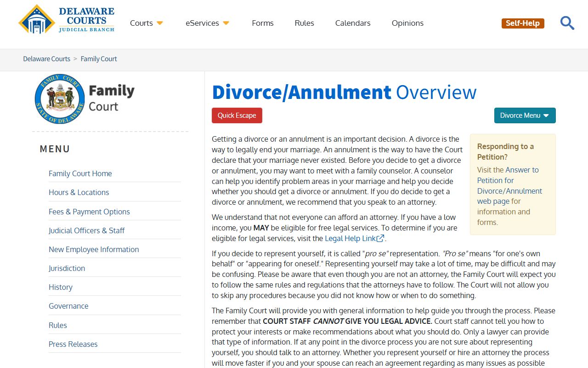Open Hours & Locations in the sidebar
This screenshot has height=368, width=588.
[x=79, y=192]
